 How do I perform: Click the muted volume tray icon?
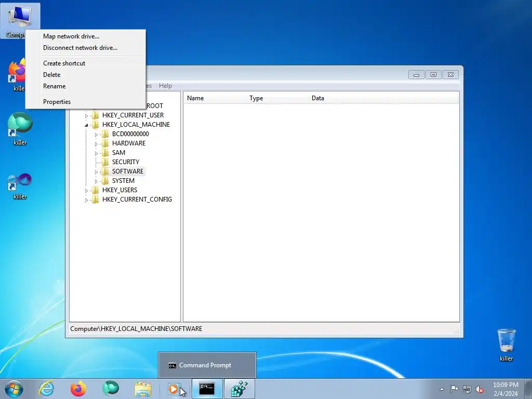coord(480,389)
